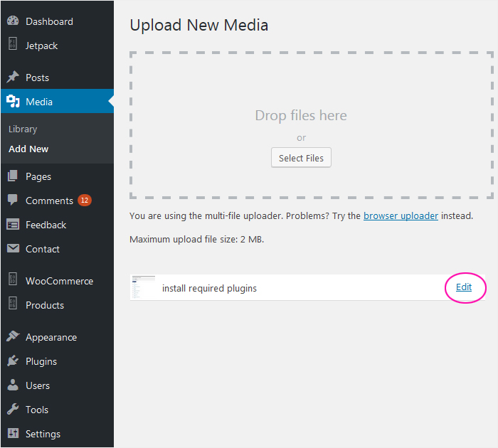Follow the browser uploader link
The image size is (498, 448).
[401, 216]
